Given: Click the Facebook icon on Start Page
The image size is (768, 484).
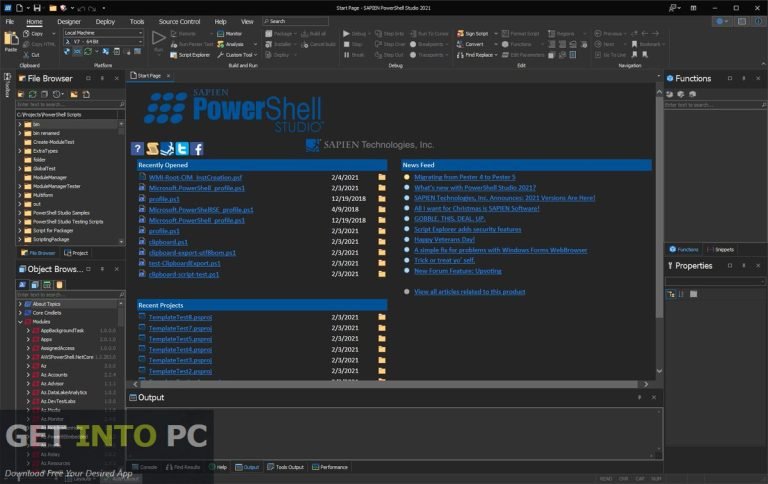Looking at the screenshot, I should pos(198,149).
